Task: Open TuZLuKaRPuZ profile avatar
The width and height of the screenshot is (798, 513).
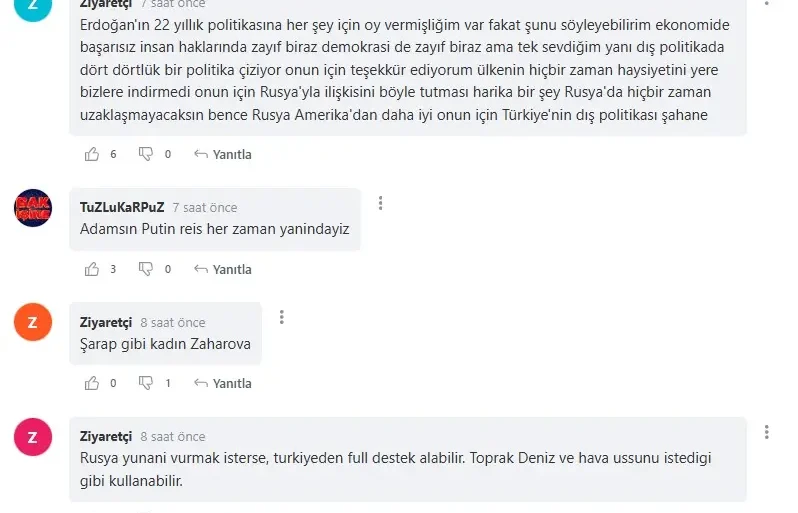Action: pyautogui.click(x=33, y=207)
